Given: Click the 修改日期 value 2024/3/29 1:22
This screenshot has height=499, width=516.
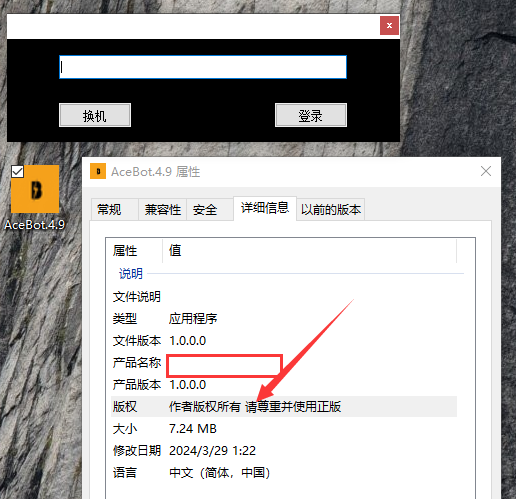Looking at the screenshot, I should (212, 451).
